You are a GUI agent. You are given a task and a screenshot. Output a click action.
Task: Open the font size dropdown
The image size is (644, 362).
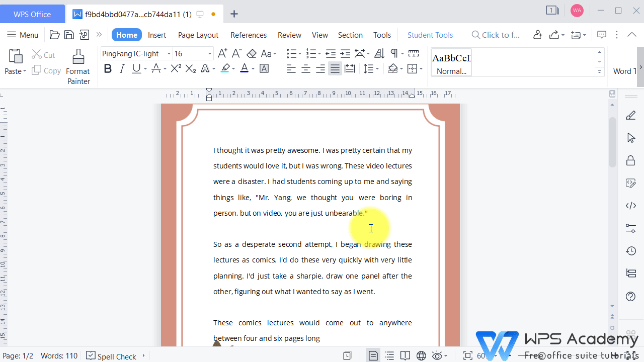pos(209,53)
